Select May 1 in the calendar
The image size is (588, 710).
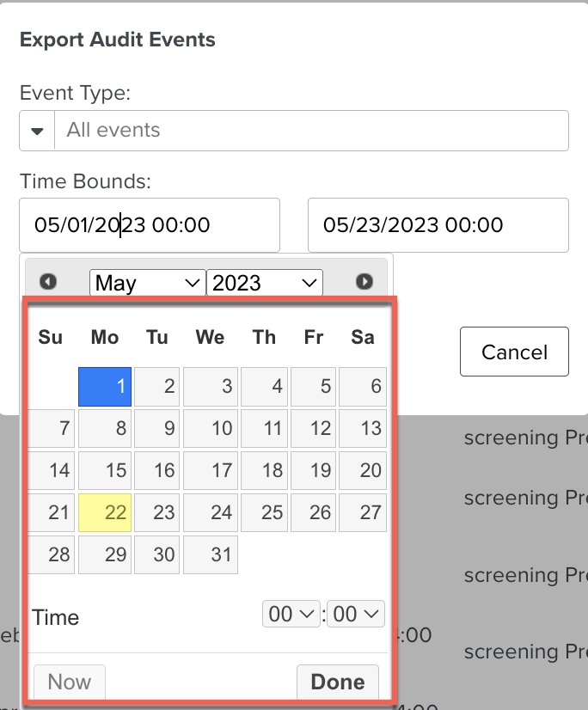(105, 387)
